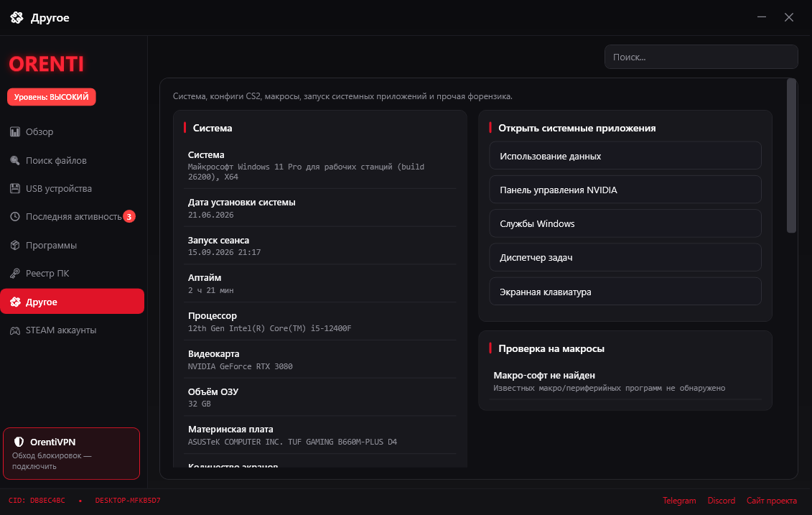
Task: Click motherboard value TUF GAMING B660M-PLUS D4
Action: click(292, 442)
